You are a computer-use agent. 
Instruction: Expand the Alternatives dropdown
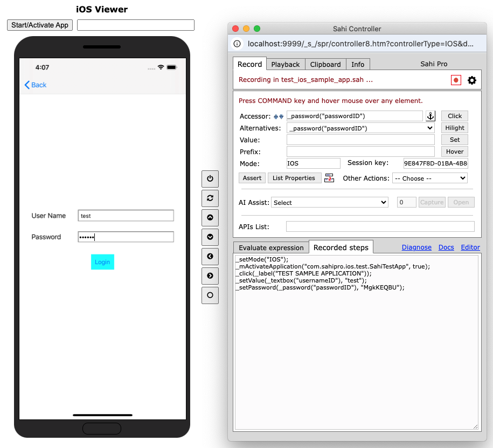click(360, 128)
